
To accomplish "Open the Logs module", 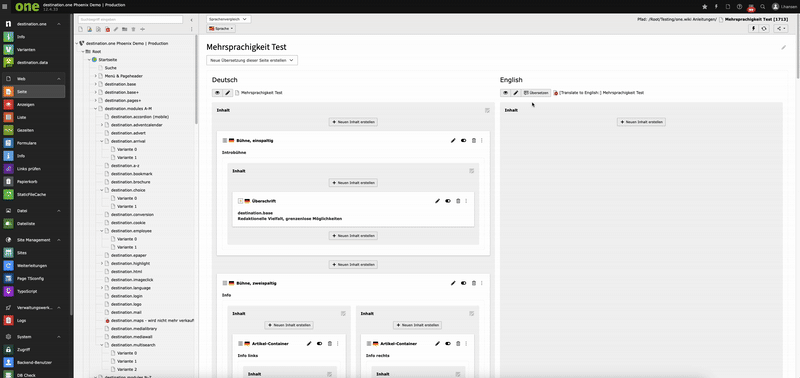I will pyautogui.click(x=33, y=320).
